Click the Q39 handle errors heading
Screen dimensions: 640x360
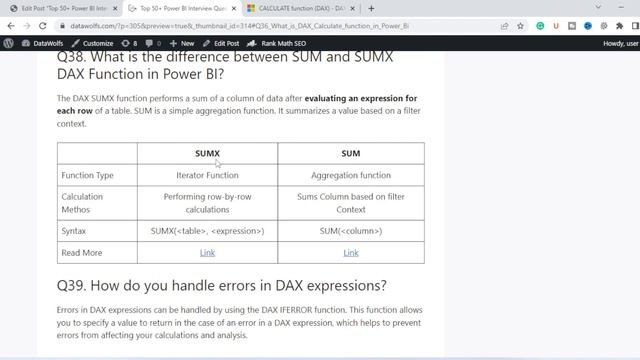[x=222, y=285]
